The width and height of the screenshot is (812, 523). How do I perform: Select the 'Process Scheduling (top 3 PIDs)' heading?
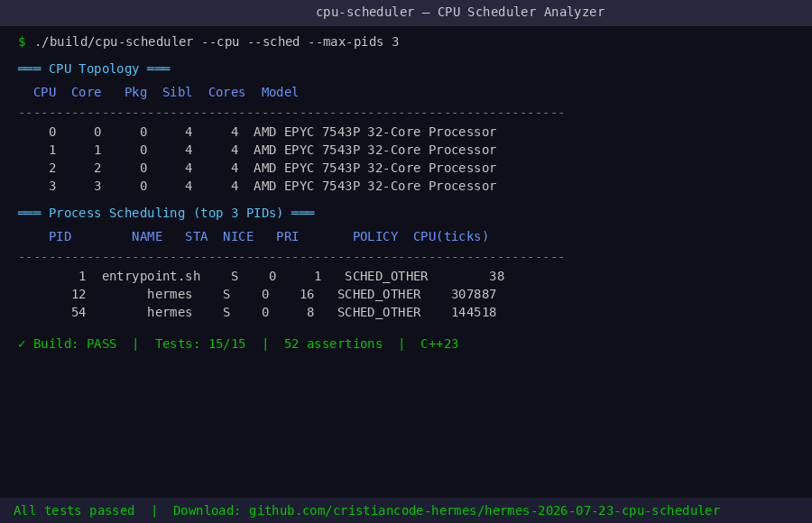(166, 214)
